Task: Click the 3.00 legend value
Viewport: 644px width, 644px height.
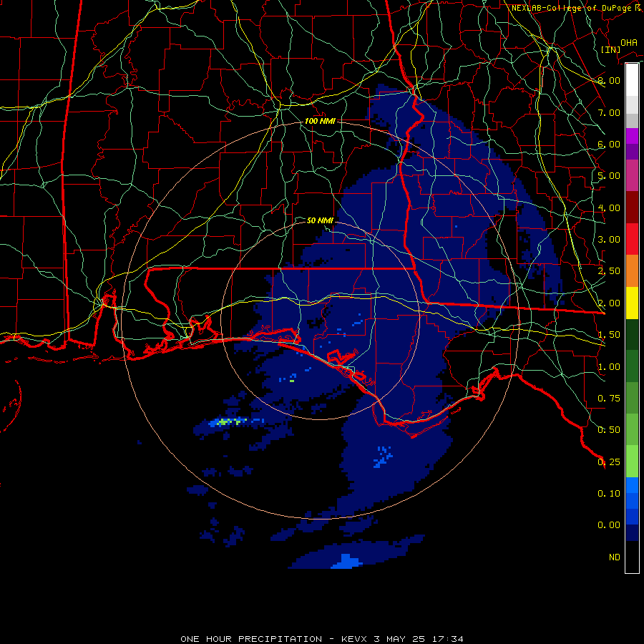Action: point(609,240)
